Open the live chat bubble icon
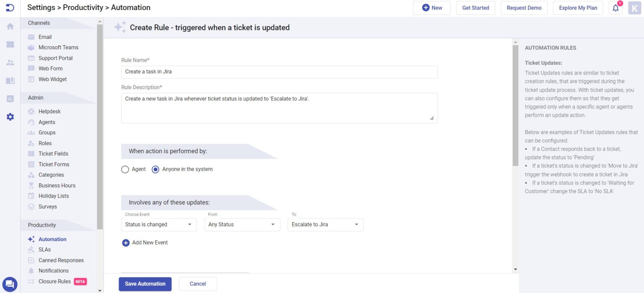Screen dimensions: 644x293 pyautogui.click(x=10, y=284)
